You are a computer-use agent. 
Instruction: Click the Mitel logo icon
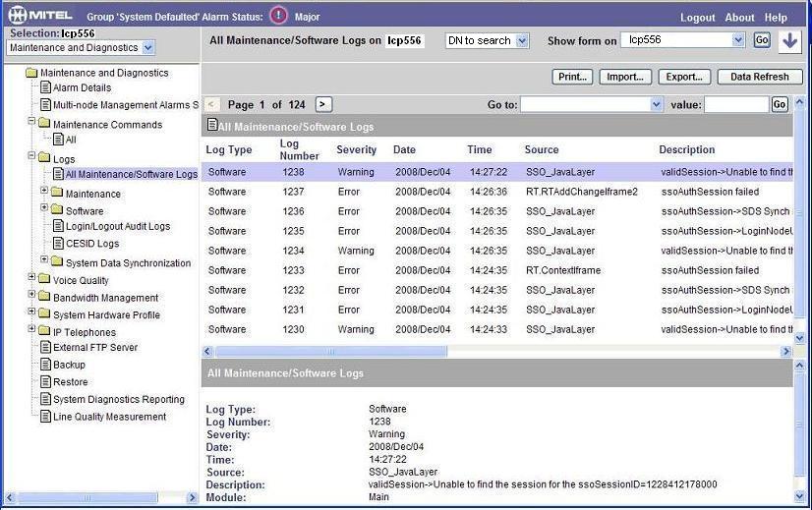point(17,15)
